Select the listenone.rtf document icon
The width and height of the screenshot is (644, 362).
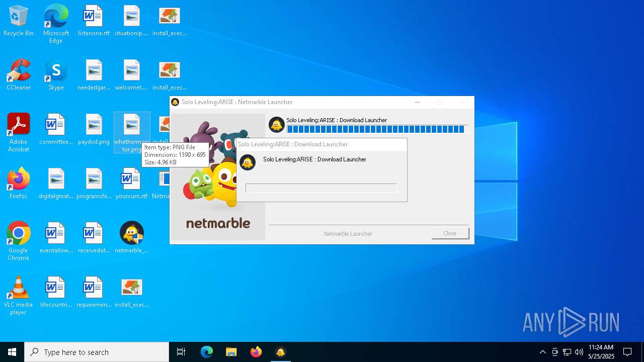click(x=94, y=21)
